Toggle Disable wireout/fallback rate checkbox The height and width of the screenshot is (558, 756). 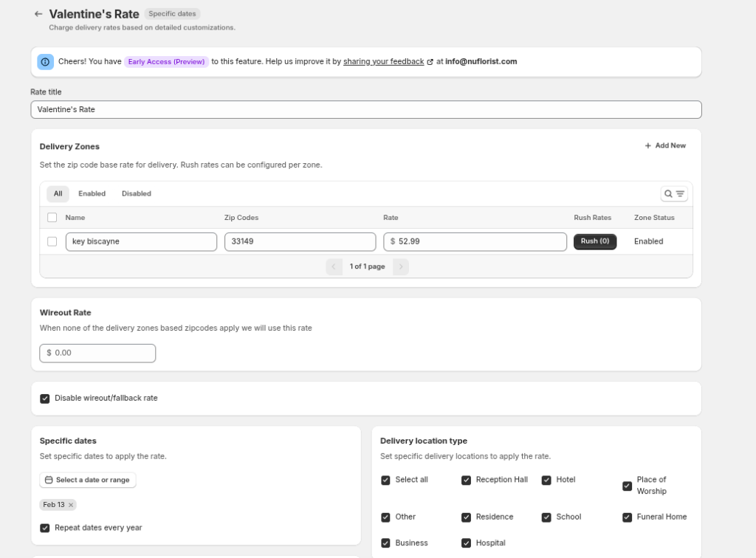coord(45,399)
